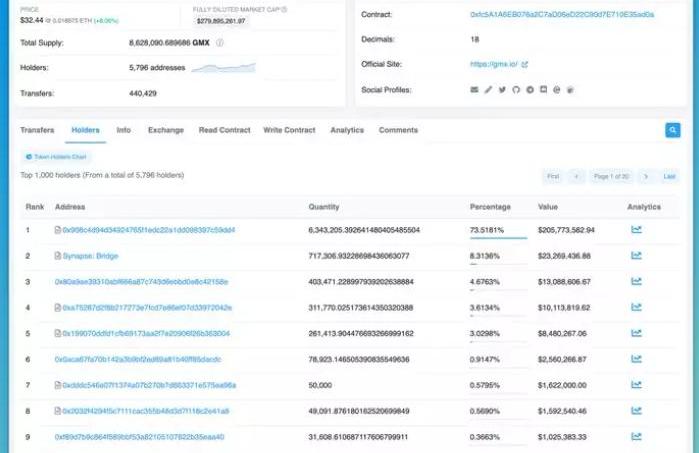Go to next page of holders
This screenshot has width=699, height=453.
tap(645, 176)
